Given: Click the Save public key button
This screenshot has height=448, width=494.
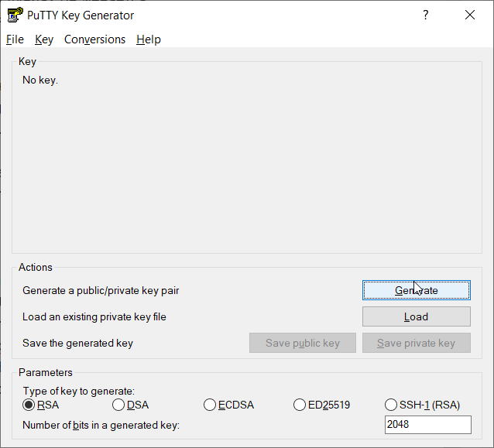Looking at the screenshot, I should [302, 343].
